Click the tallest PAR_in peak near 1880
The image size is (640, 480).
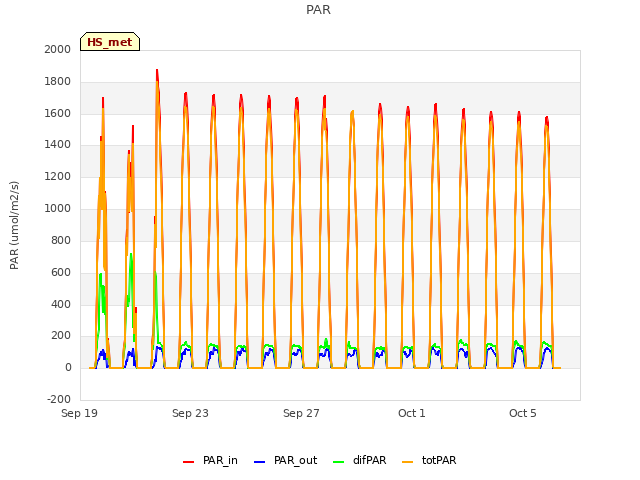tap(157, 71)
